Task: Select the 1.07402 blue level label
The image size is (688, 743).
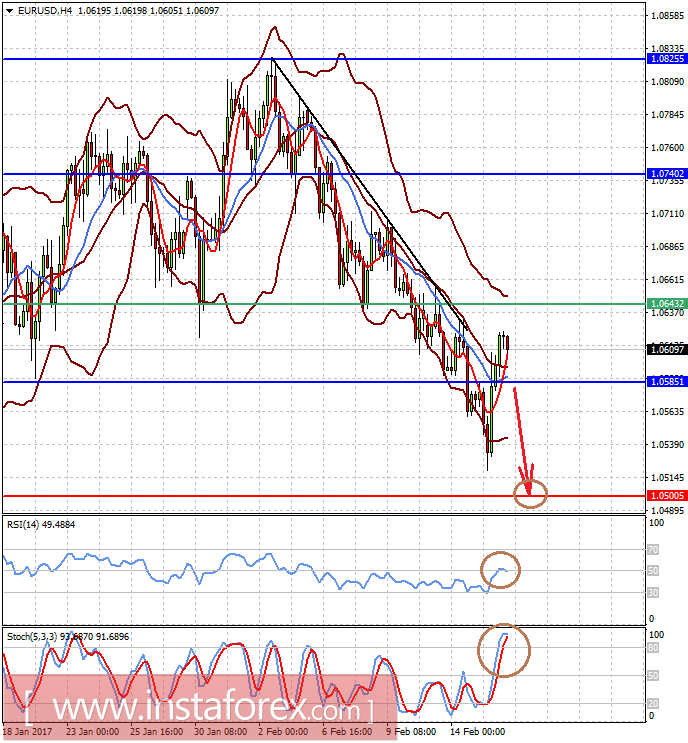Action: click(x=667, y=174)
